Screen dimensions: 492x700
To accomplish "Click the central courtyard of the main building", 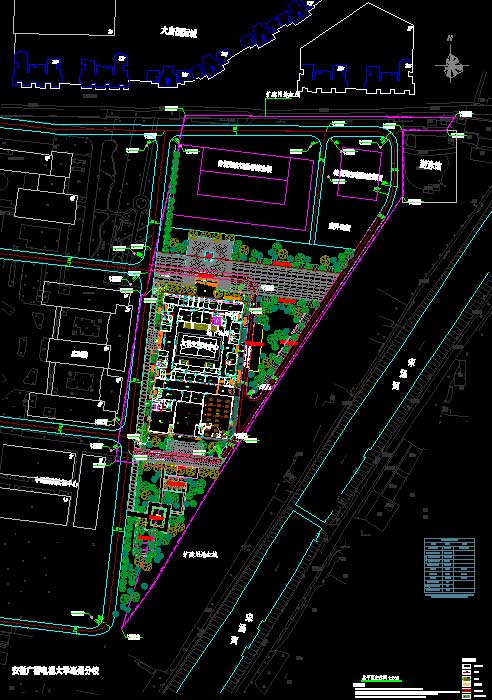I will coord(200,345).
